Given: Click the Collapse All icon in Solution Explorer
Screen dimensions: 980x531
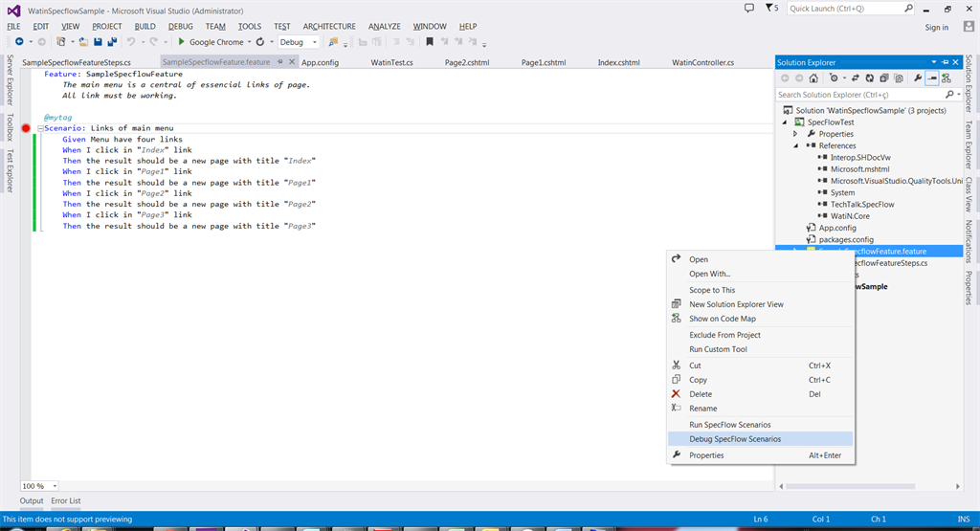Looking at the screenshot, I should (883, 78).
